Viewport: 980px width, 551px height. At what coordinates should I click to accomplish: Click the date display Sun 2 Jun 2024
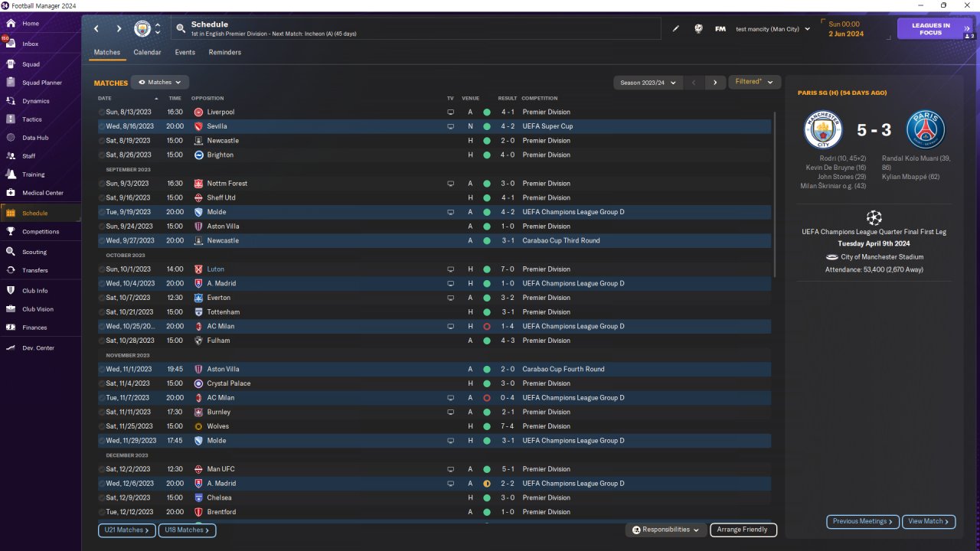pyautogui.click(x=846, y=29)
